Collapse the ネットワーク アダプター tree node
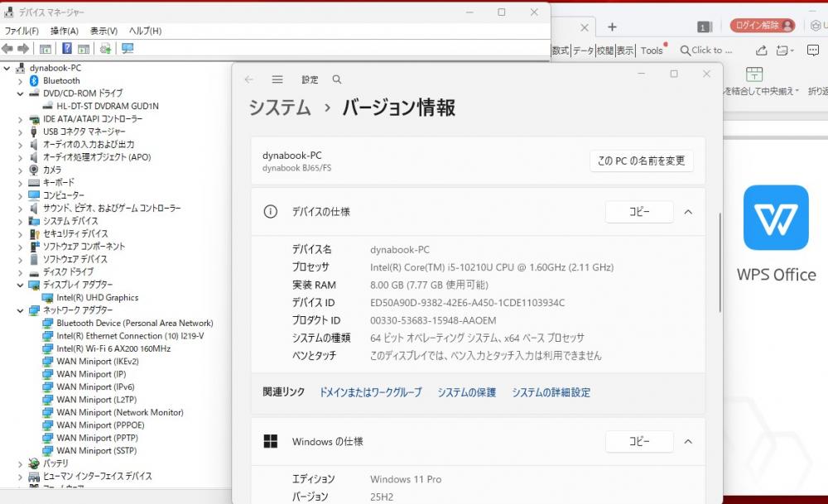The image size is (828, 504). point(21,310)
